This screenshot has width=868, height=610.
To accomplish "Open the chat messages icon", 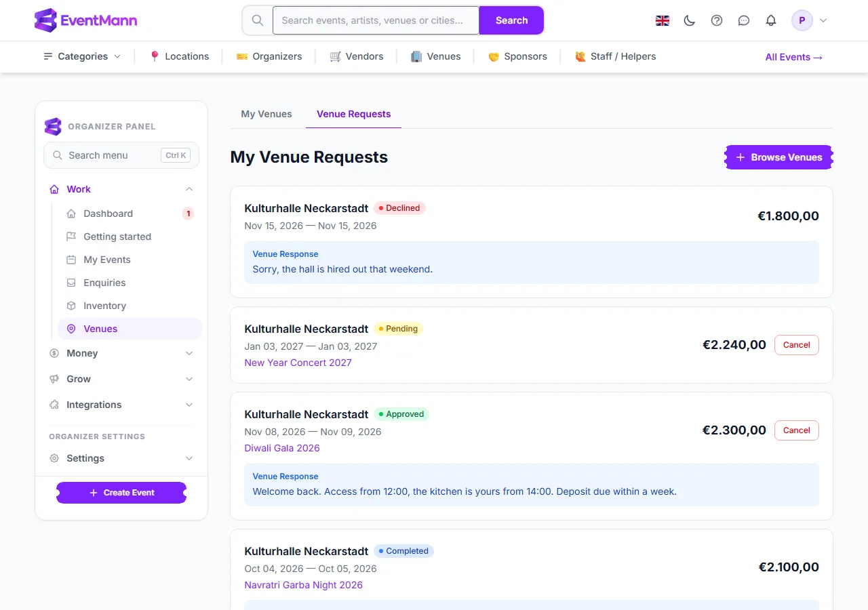I will point(744,20).
